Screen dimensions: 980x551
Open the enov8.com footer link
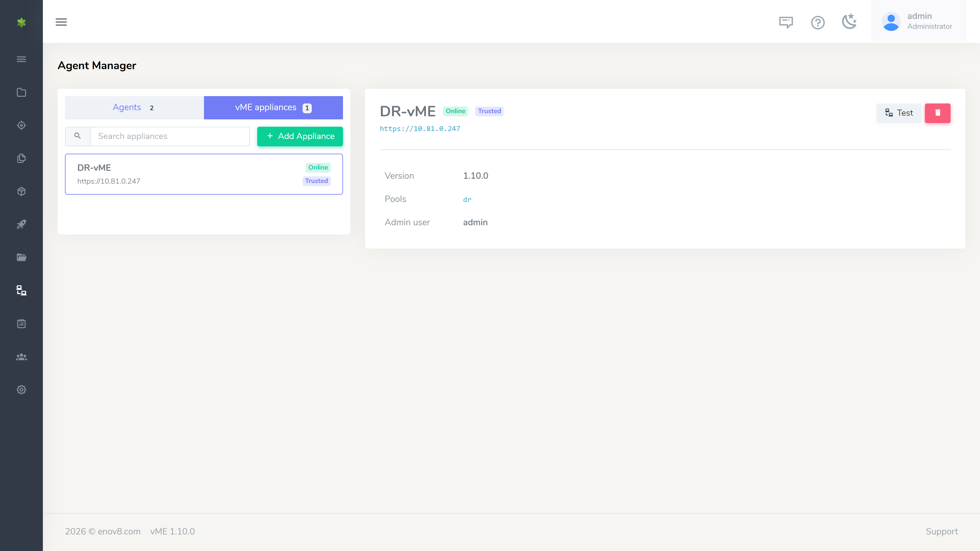pyautogui.click(x=119, y=531)
